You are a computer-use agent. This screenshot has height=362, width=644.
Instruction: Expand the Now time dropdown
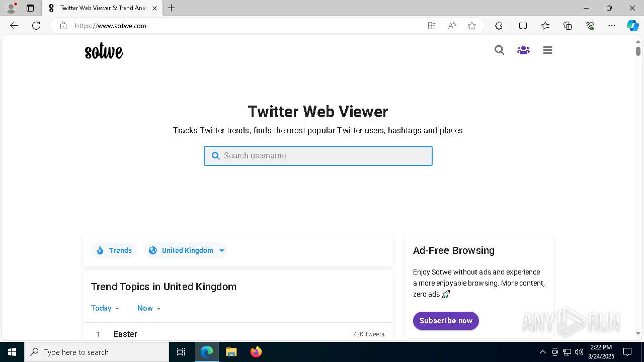click(149, 308)
